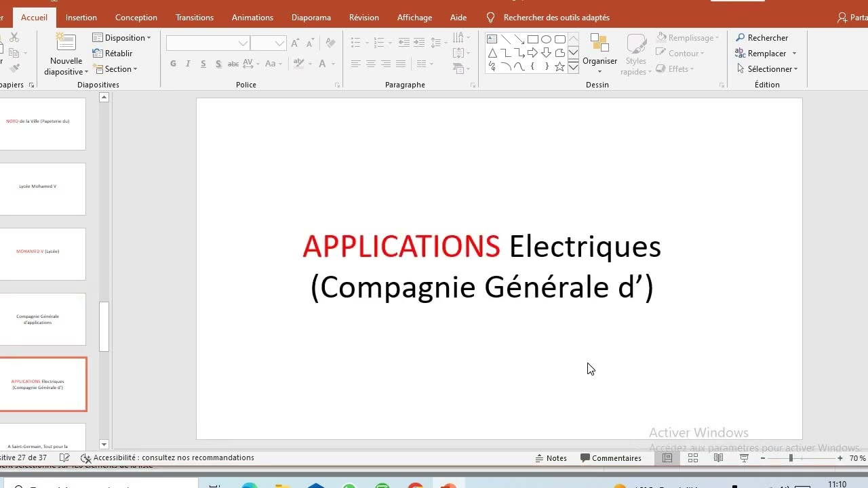The width and height of the screenshot is (868, 488).
Task: Toggle text shadow formatting
Action: point(218,64)
